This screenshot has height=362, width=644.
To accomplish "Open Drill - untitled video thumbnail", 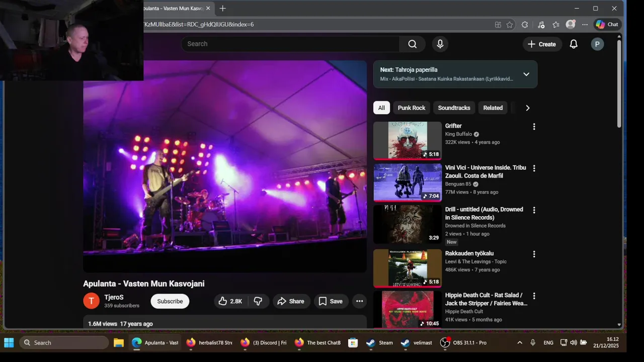I will pos(408,224).
